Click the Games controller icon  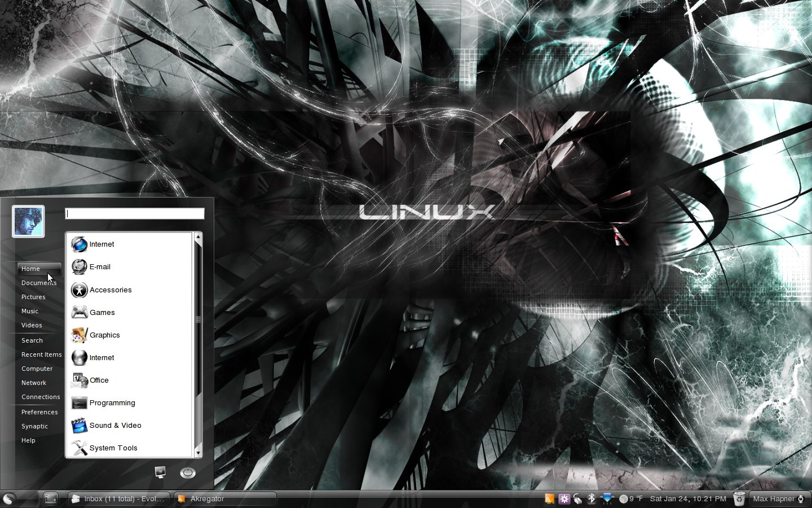pos(79,313)
